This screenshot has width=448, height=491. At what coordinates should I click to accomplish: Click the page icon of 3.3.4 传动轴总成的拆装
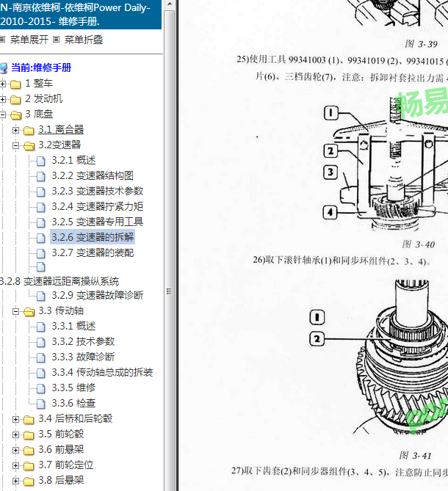[41, 373]
